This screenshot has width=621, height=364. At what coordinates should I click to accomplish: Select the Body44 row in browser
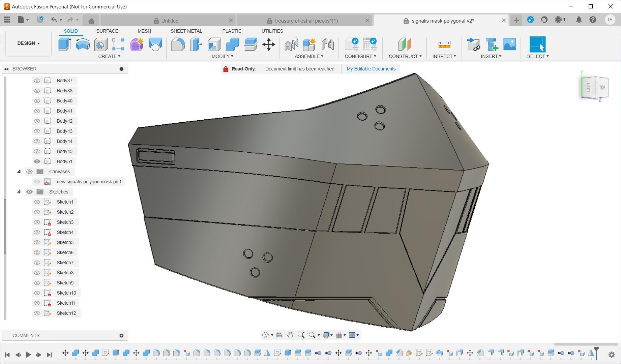(64, 141)
